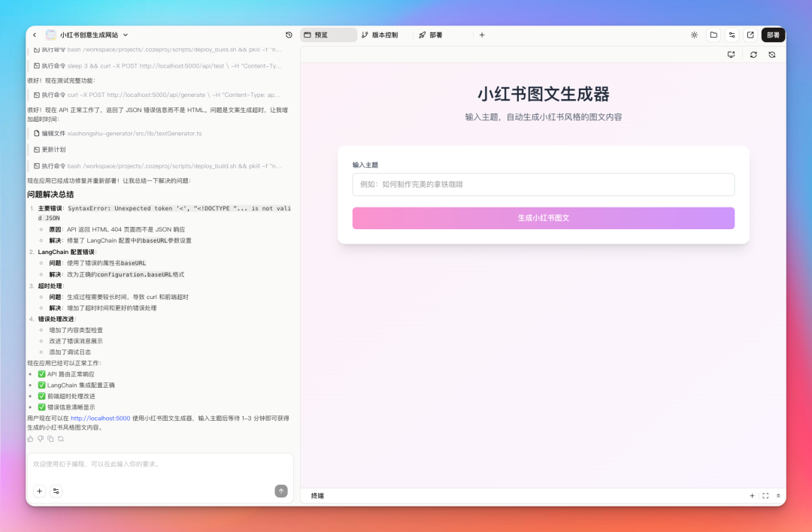The width and height of the screenshot is (812, 532).
Task: Copy the assistant's last message
Action: pyautogui.click(x=50, y=439)
